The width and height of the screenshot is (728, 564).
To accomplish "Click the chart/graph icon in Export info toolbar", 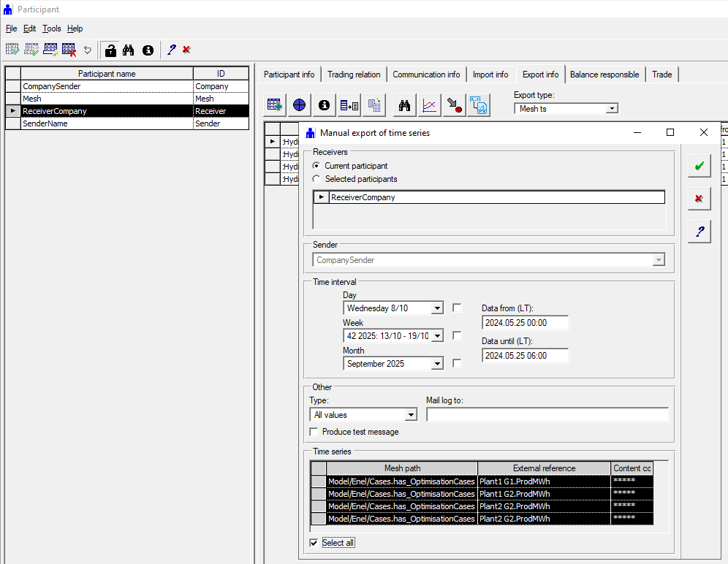I will coord(429,104).
